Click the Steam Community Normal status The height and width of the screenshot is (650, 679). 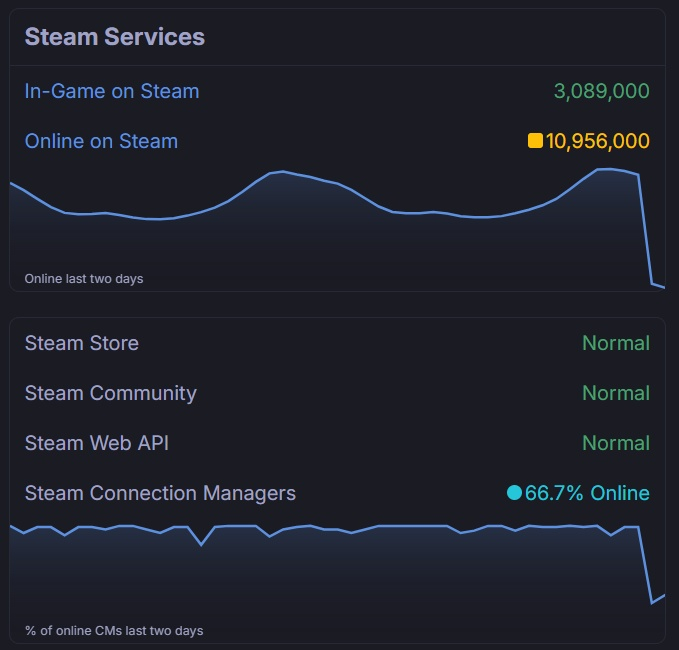(615, 393)
